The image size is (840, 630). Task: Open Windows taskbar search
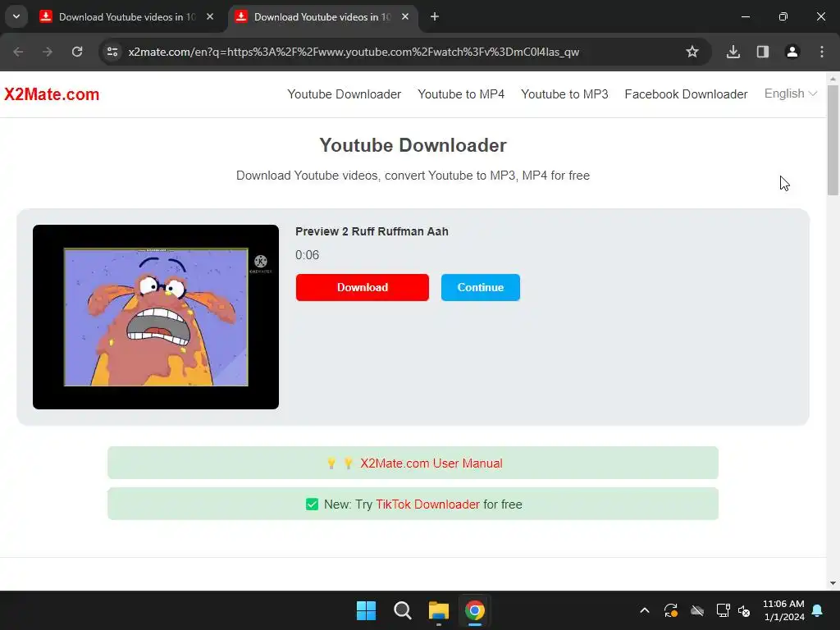point(402,610)
